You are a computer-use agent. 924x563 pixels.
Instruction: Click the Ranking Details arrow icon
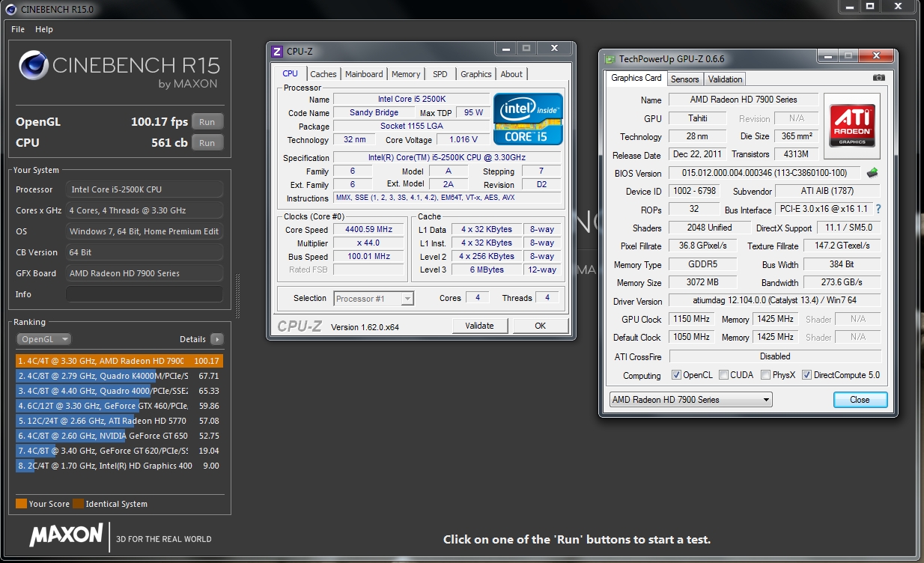tap(216, 339)
